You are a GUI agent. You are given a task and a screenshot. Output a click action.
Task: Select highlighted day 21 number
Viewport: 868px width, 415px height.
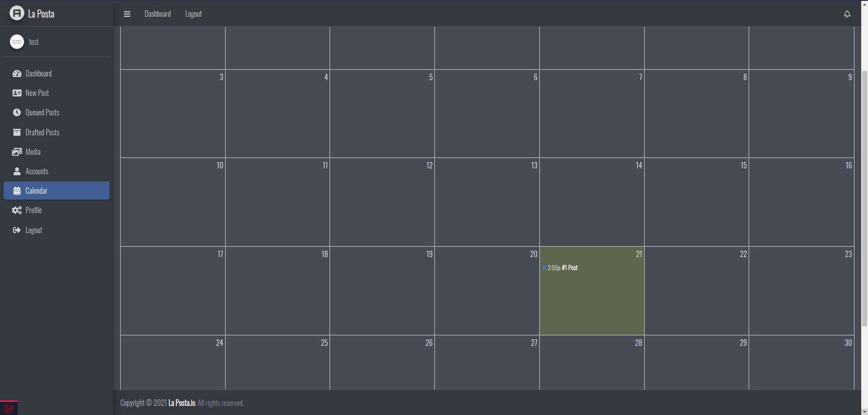(x=639, y=254)
